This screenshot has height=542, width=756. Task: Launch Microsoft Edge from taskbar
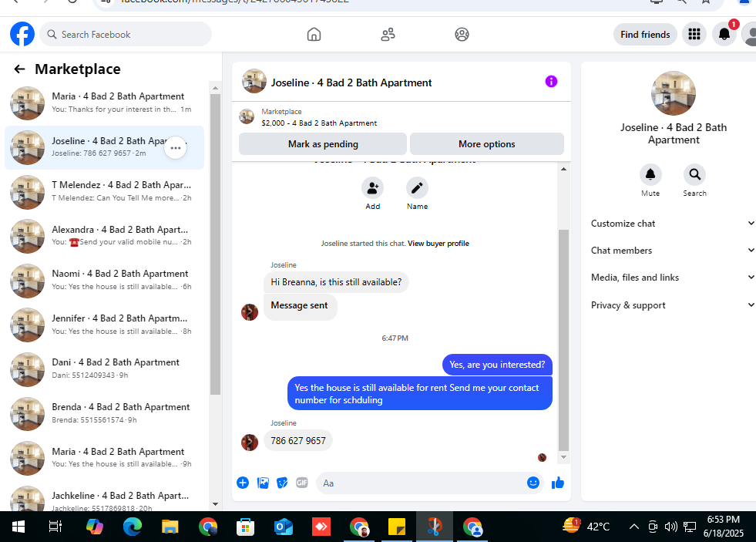[132, 527]
